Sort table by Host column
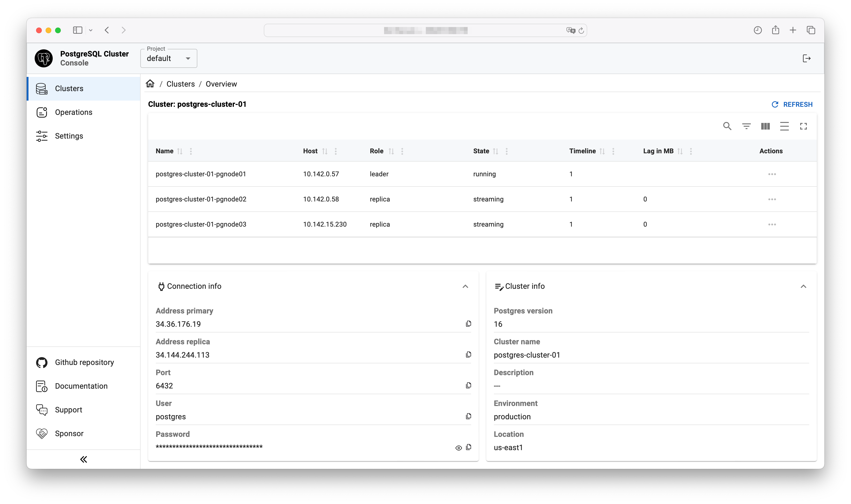 (325, 151)
